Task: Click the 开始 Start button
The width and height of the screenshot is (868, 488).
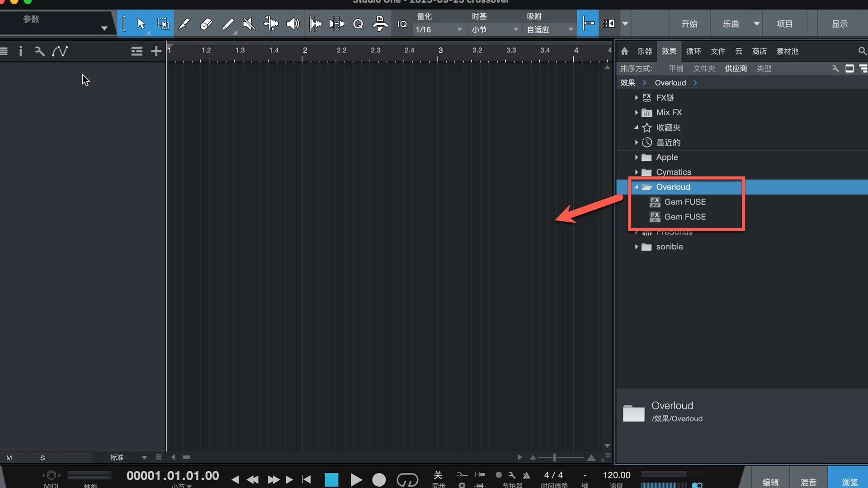Action: [689, 23]
